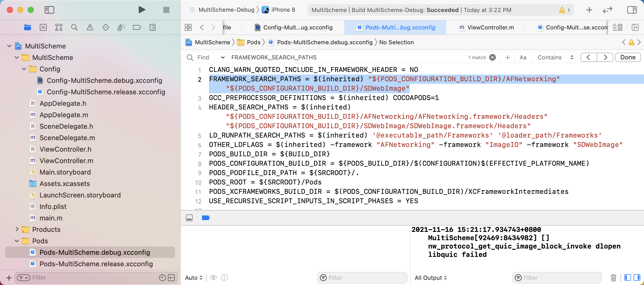The height and width of the screenshot is (285, 644).
Task: Toggle the left navigator sidebar
Action: pos(49,10)
